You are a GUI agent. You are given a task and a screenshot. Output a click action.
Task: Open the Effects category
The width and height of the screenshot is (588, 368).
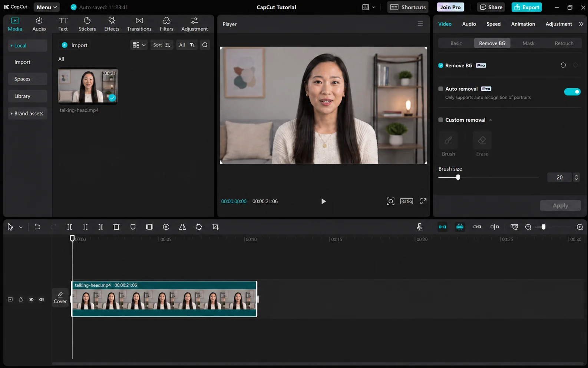point(112,24)
